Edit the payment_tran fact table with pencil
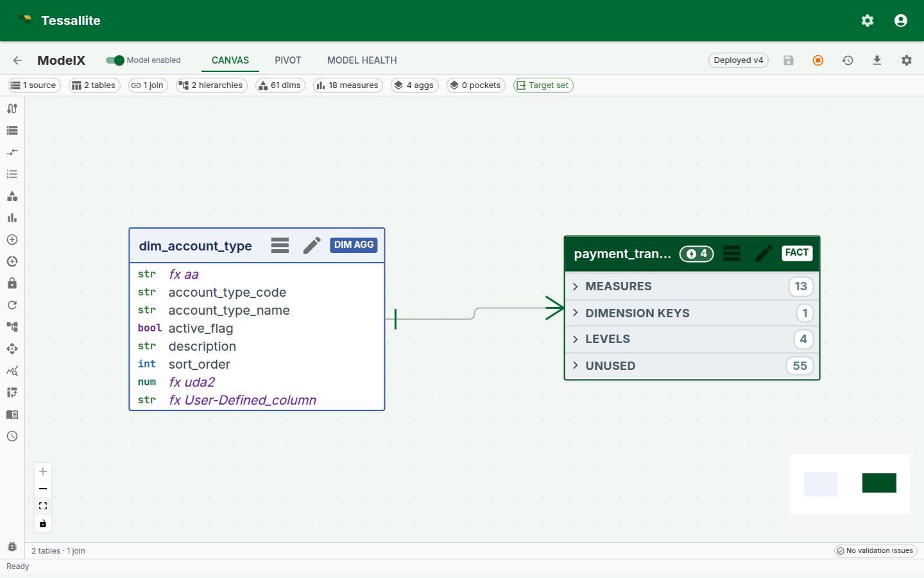This screenshot has height=578, width=924. pyautogui.click(x=764, y=253)
